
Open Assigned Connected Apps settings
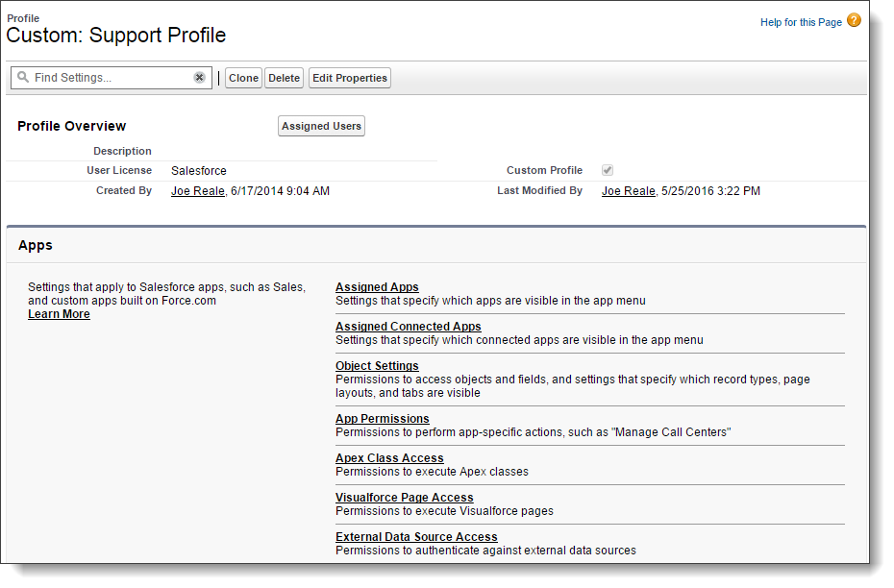(409, 327)
